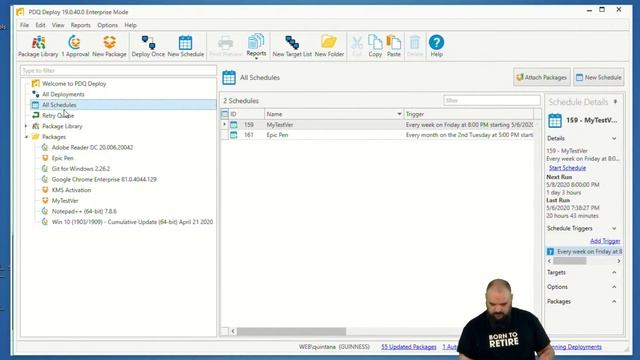Expand the Targets section chevron
This screenshot has width=640, height=360.
point(614,272)
